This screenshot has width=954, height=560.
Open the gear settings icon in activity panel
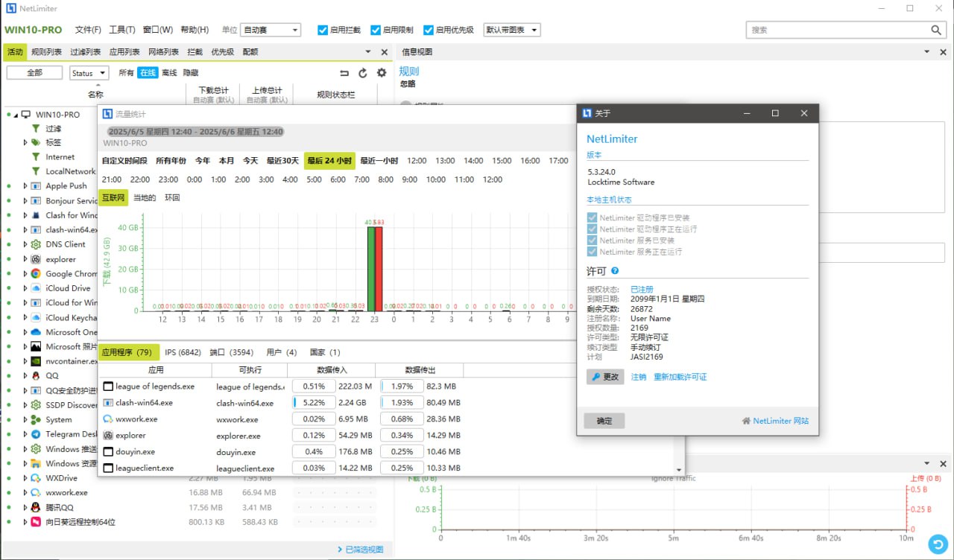click(382, 73)
